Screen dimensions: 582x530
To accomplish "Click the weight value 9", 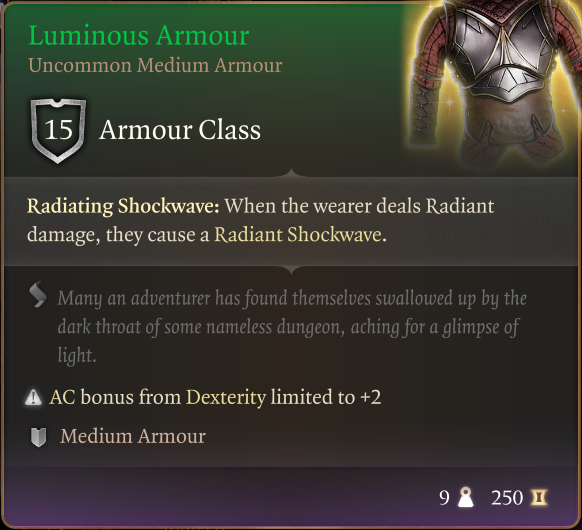I will [444, 498].
